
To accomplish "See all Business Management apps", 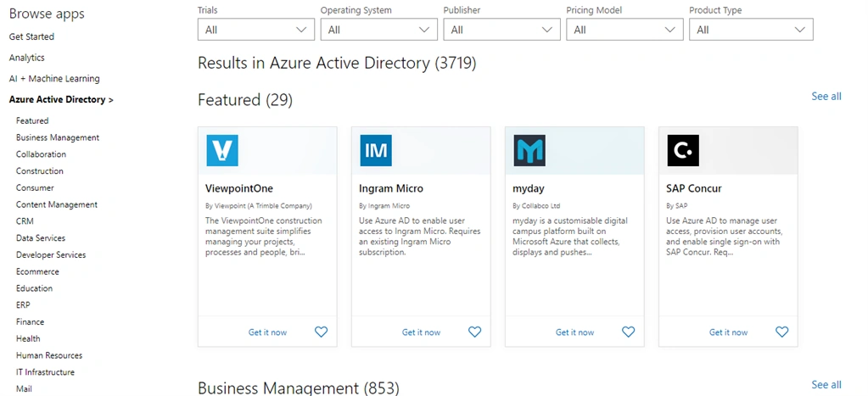I will (826, 385).
